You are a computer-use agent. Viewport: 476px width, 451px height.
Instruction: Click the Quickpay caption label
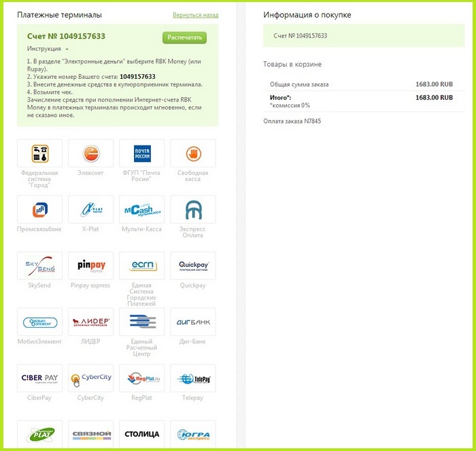click(x=192, y=285)
